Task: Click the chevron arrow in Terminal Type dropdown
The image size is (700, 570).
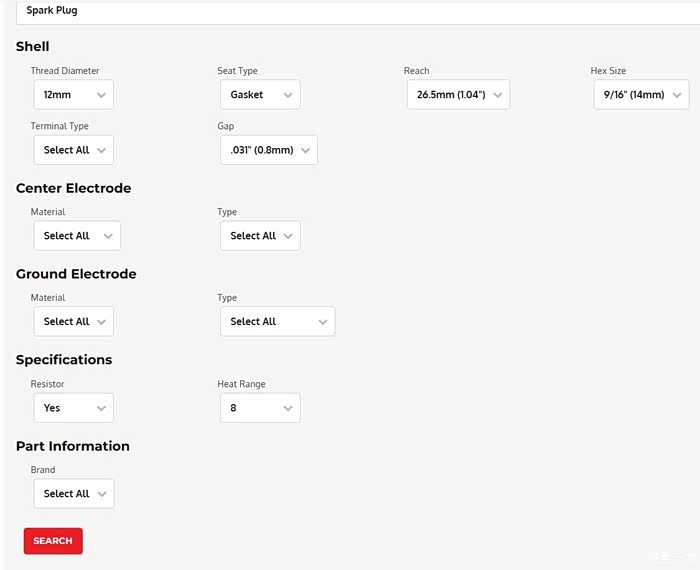Action: (x=101, y=150)
